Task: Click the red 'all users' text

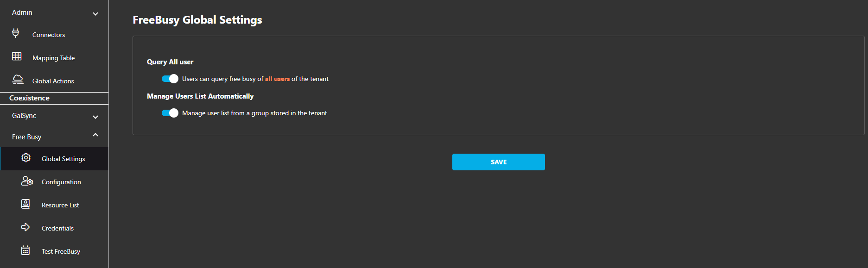Action: 277,79
